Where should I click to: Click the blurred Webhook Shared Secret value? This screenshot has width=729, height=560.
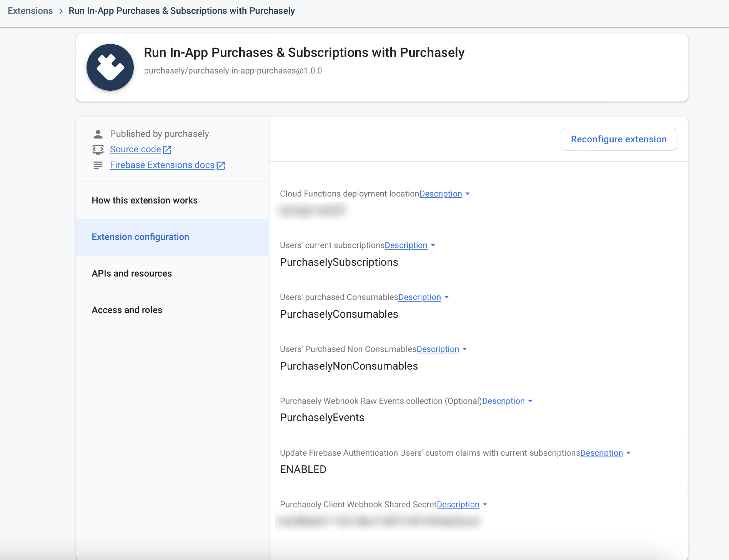pyautogui.click(x=379, y=521)
